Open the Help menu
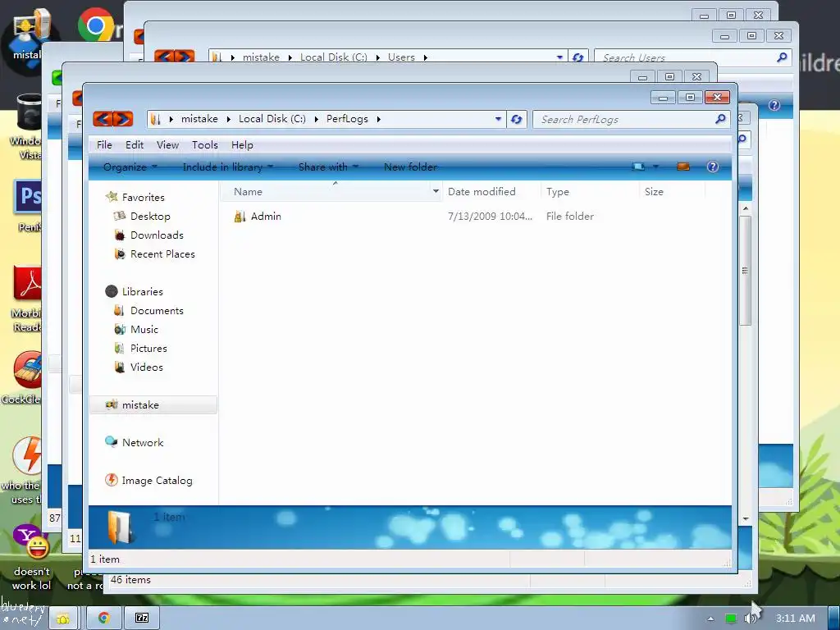The width and height of the screenshot is (840, 630). coord(242,145)
